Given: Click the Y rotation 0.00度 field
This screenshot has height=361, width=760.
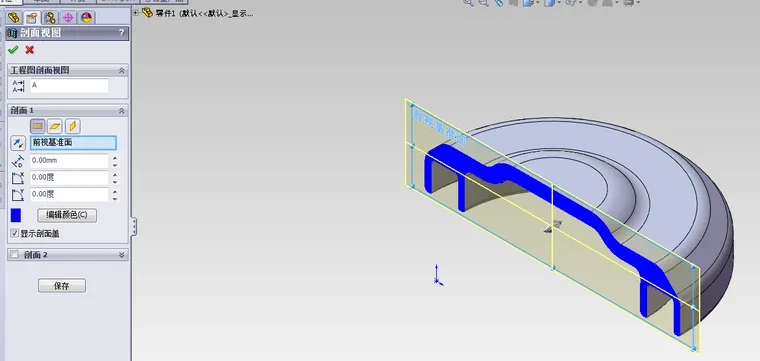Looking at the screenshot, I should [x=69, y=195].
